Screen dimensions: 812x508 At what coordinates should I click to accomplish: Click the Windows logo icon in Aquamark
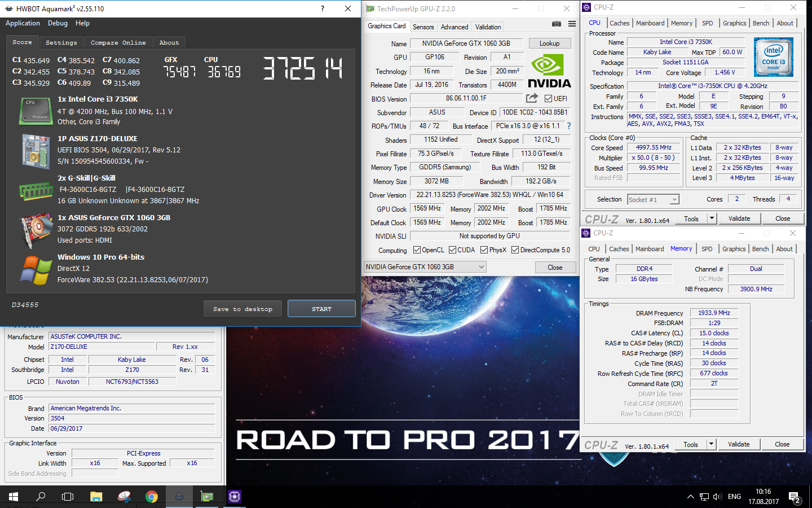pyautogui.click(x=36, y=270)
